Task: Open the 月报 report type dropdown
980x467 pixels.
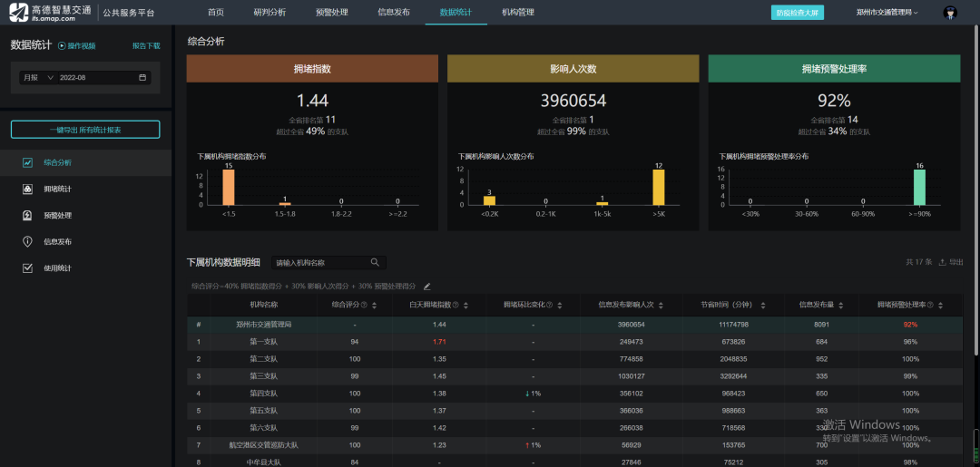Action: click(38, 78)
